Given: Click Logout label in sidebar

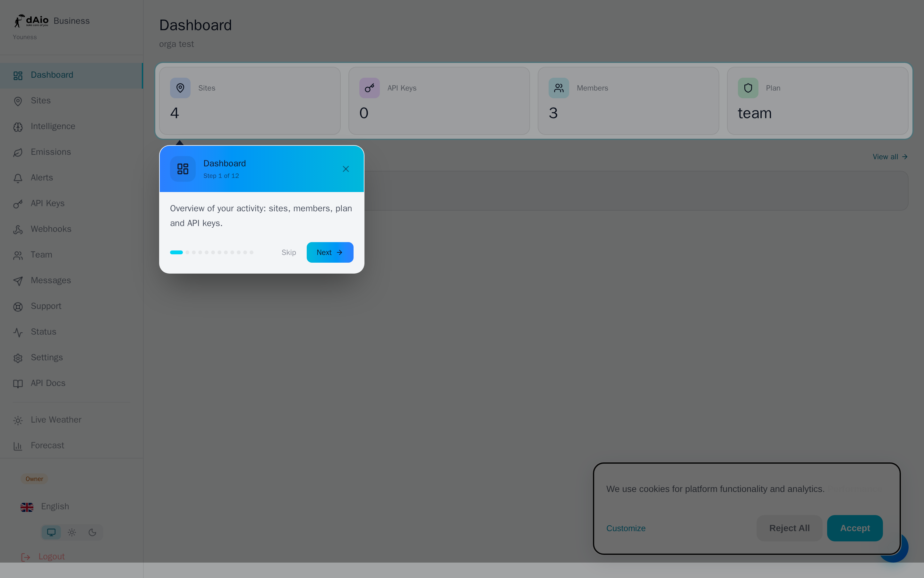Looking at the screenshot, I should tap(52, 556).
